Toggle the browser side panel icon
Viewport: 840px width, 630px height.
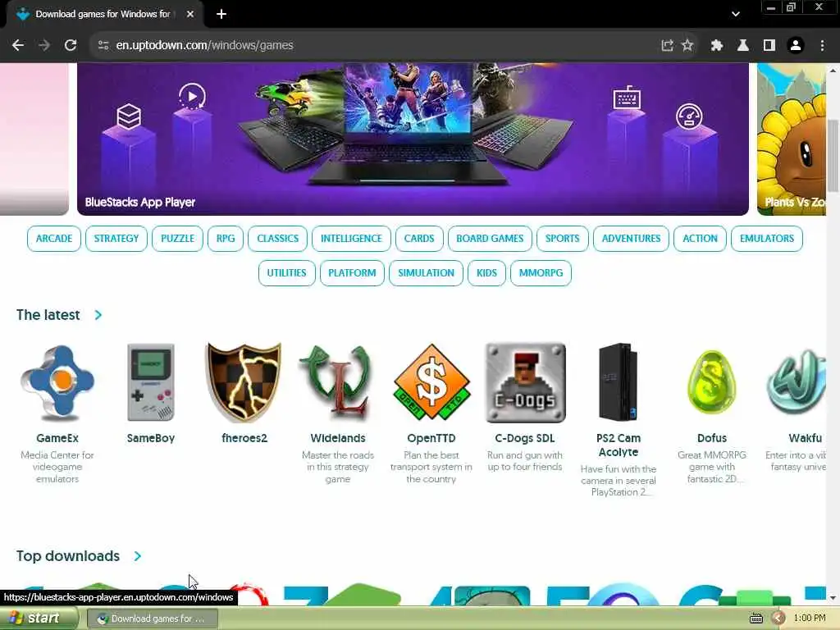point(769,46)
